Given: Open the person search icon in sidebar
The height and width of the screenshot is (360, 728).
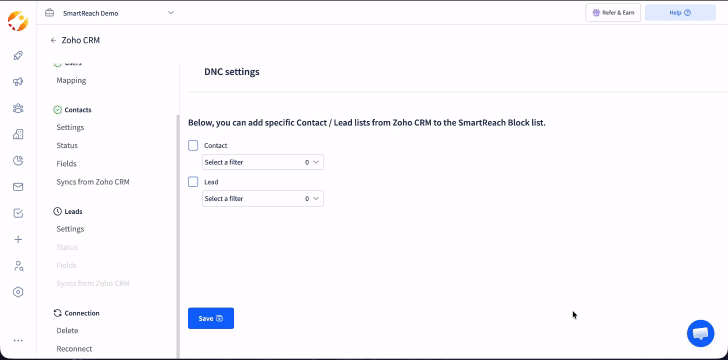Looking at the screenshot, I should (x=18, y=266).
